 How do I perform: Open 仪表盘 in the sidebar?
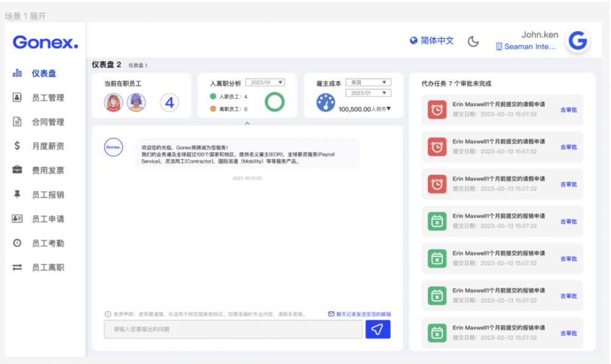44,73
